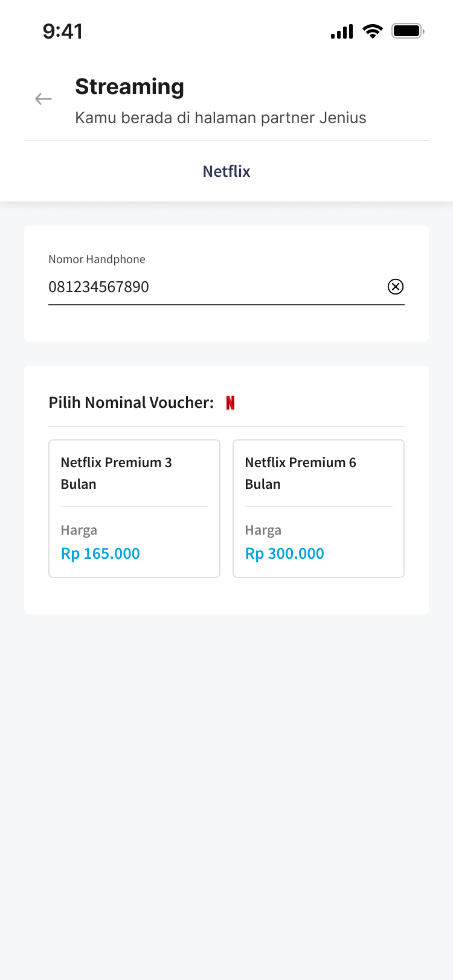Tap Harga label in the 6 Bulan card

(x=263, y=530)
